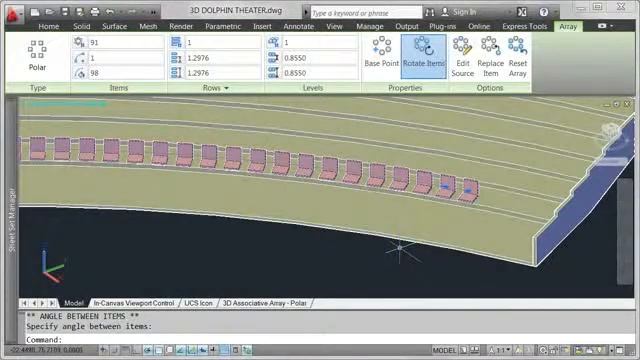
Task: Click the Open file icon in Quick Access toolbar
Action: click(x=50, y=12)
